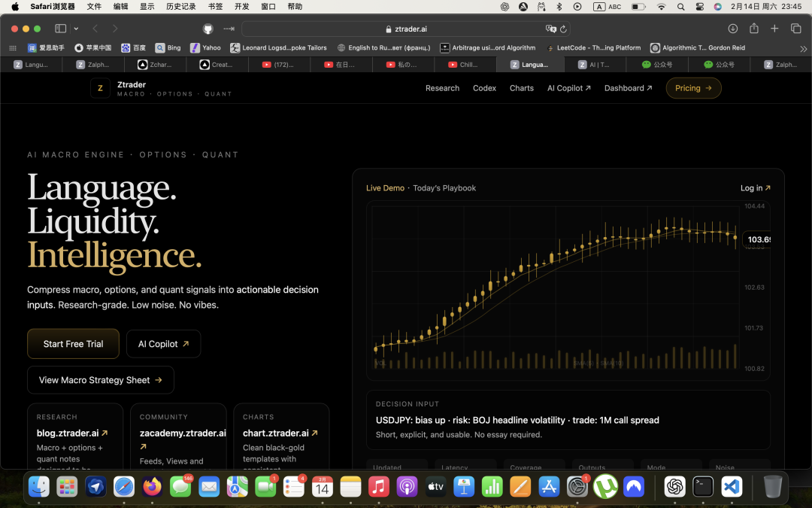
Task: Open Visual Studio Code from the dock
Action: coord(732,487)
